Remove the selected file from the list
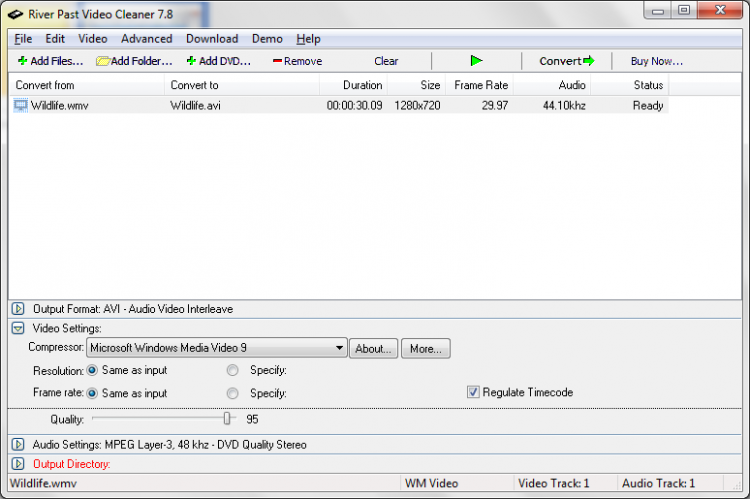Image resolution: width=750 pixels, height=499 pixels. 298,61
